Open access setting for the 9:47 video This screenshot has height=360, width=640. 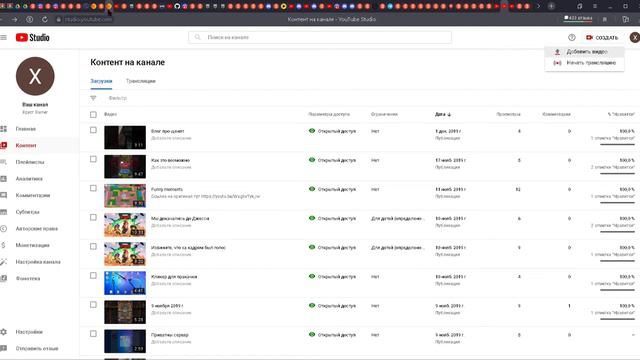click(x=332, y=160)
